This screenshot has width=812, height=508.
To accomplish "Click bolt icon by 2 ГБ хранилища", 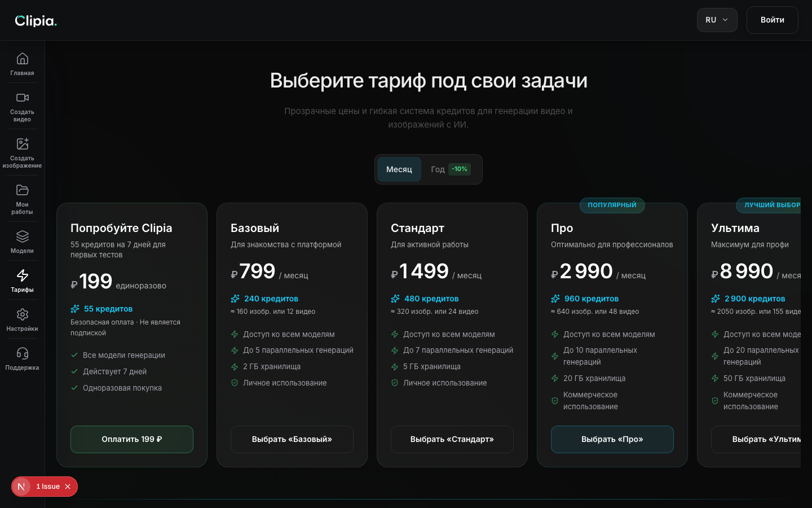I will tap(235, 367).
